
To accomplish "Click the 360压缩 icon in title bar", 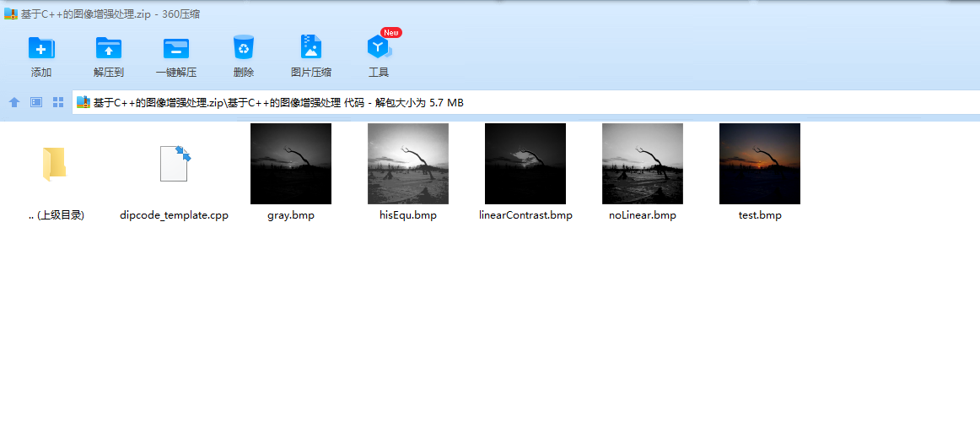I will click(x=9, y=14).
